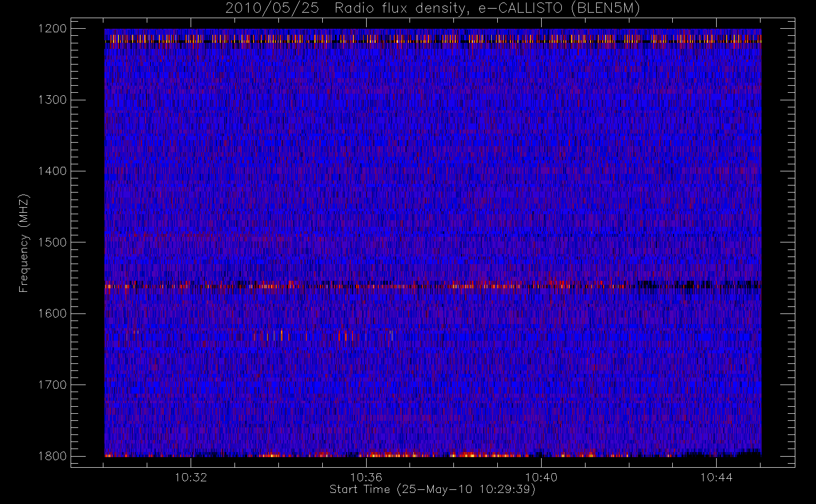Click the 10:36 time tick label
This screenshot has height=504, width=816.
[366, 477]
